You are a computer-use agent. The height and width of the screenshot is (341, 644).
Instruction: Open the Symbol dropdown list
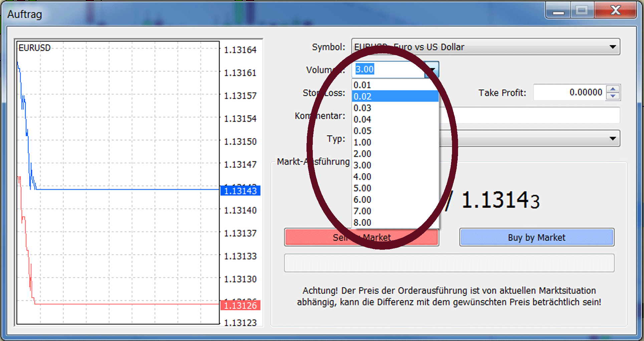point(612,47)
